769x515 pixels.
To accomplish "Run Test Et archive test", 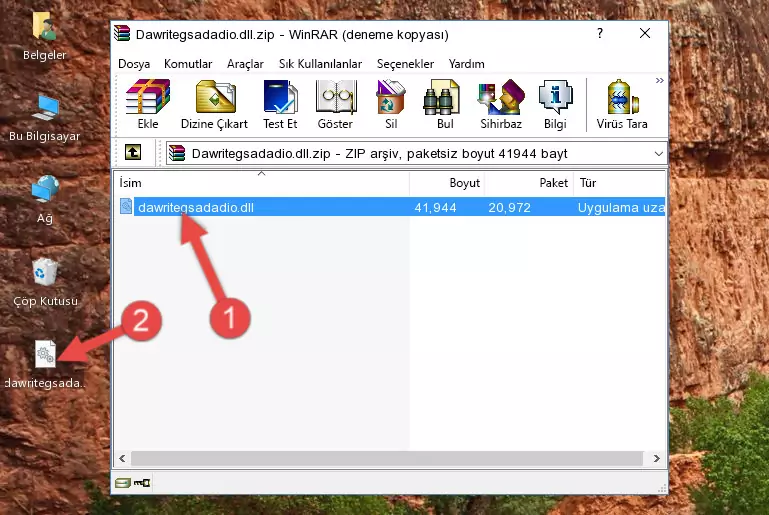I will point(280,104).
